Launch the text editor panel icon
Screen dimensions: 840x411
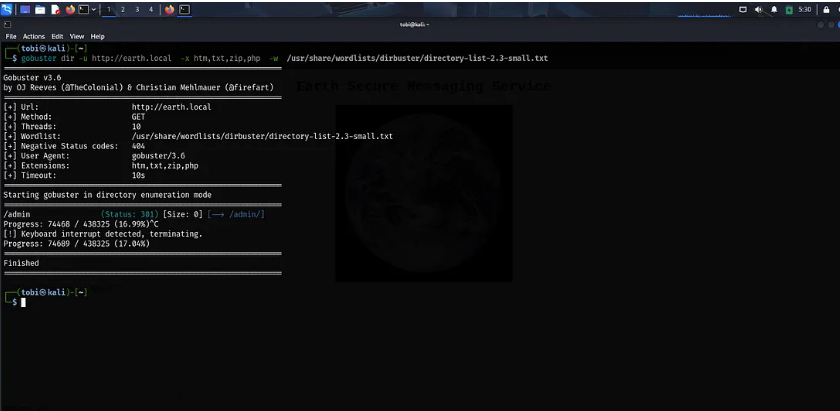(56, 10)
